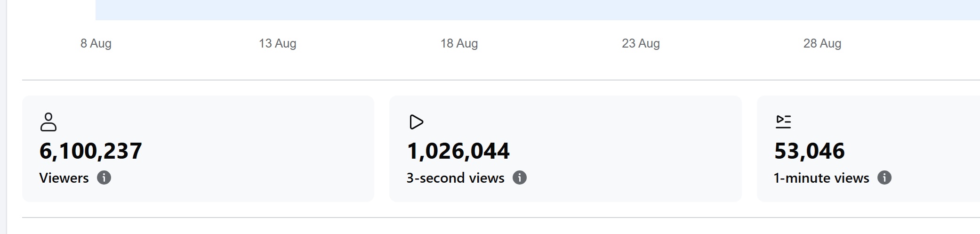Select the 1,026,044 views count

click(458, 151)
